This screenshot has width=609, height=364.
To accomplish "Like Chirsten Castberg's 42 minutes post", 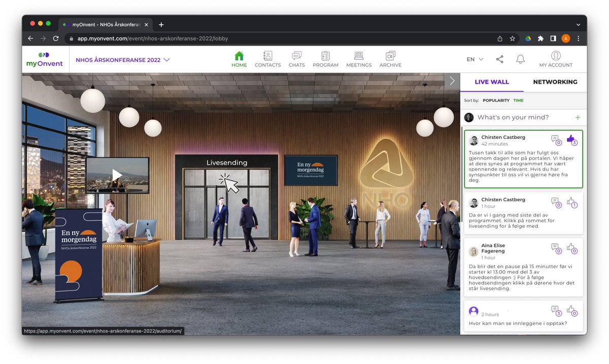I will point(572,139).
